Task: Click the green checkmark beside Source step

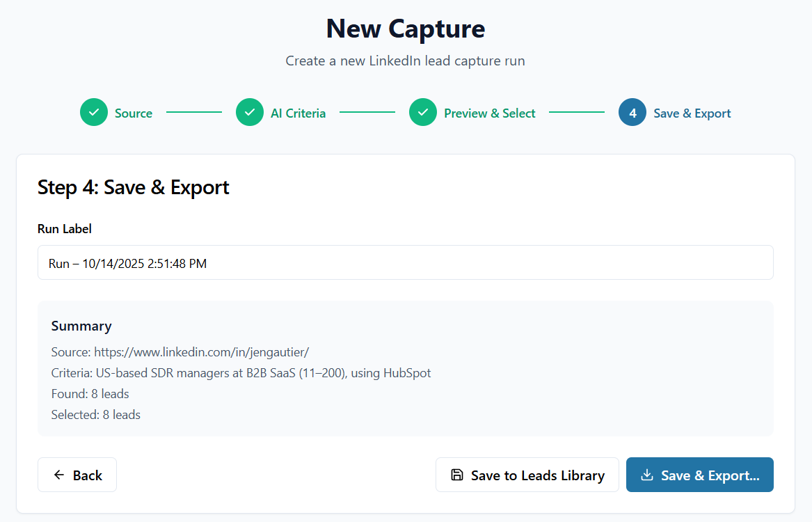Action: tap(94, 113)
